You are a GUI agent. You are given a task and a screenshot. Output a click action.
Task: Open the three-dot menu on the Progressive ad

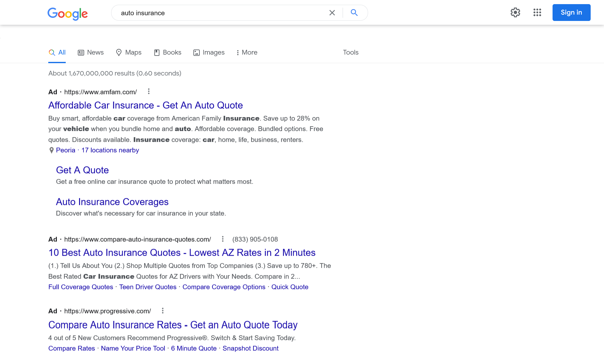[163, 311]
